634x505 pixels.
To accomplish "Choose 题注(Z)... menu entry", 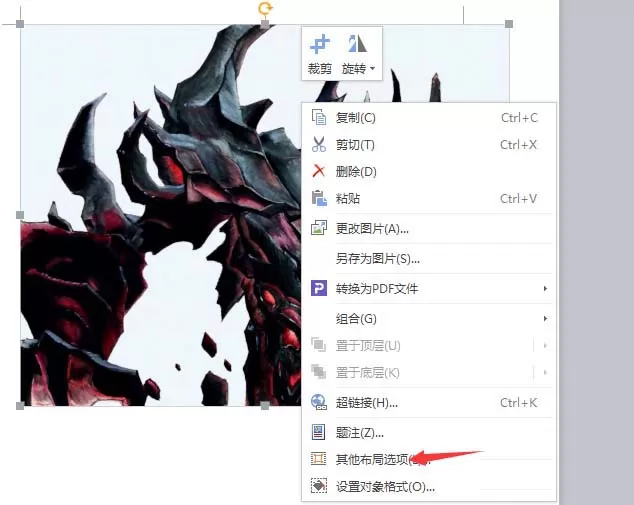I will pyautogui.click(x=429, y=433).
